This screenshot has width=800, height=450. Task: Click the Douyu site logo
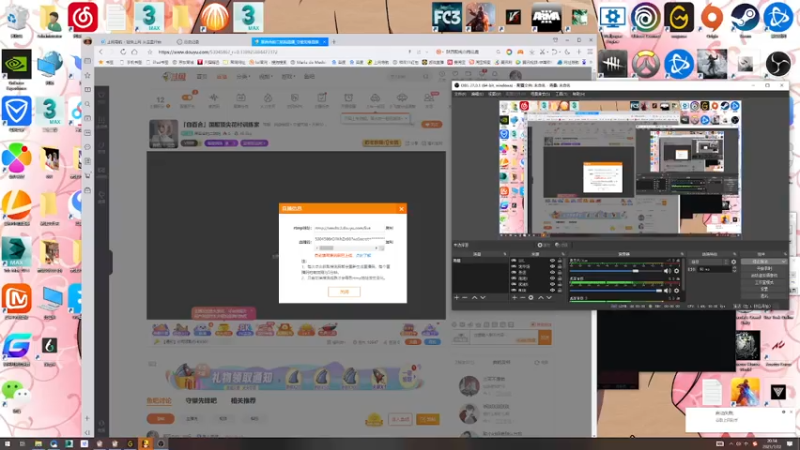174,77
